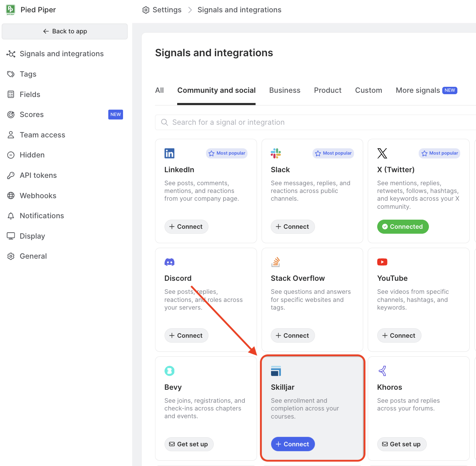Click the breadcrumb chevron after Settings

click(190, 10)
